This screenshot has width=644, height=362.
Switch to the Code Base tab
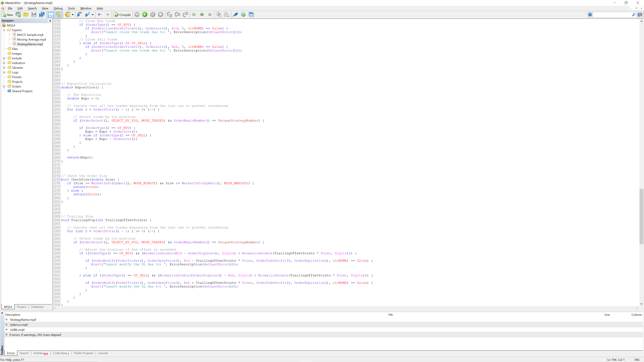coord(60,353)
